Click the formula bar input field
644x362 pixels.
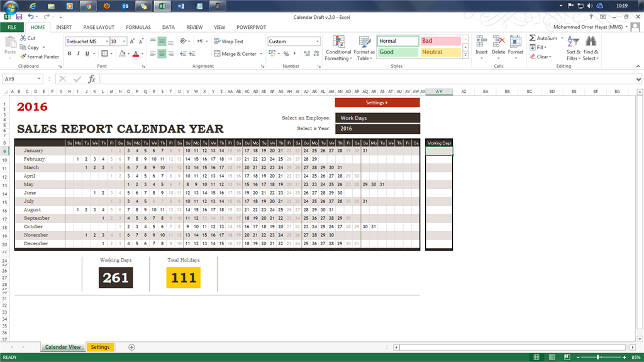[367, 79]
